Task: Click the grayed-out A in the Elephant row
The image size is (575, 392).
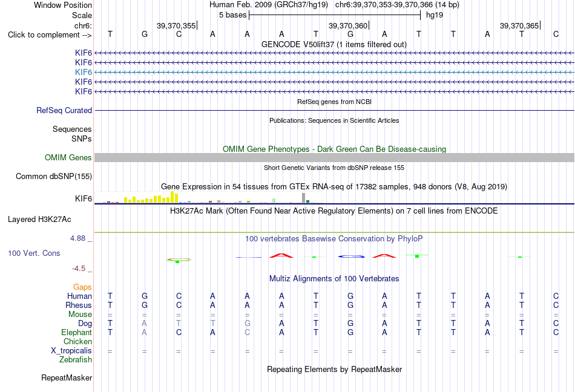Action: click(x=145, y=332)
